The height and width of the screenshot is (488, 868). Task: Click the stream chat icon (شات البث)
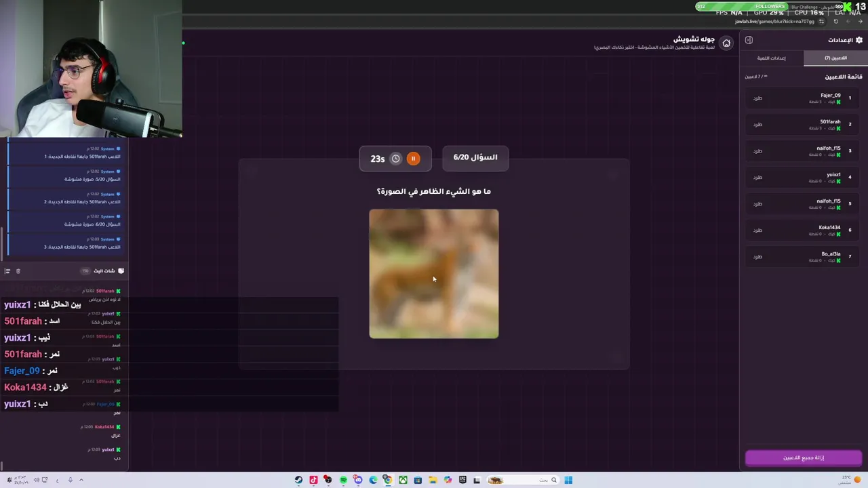121,271
